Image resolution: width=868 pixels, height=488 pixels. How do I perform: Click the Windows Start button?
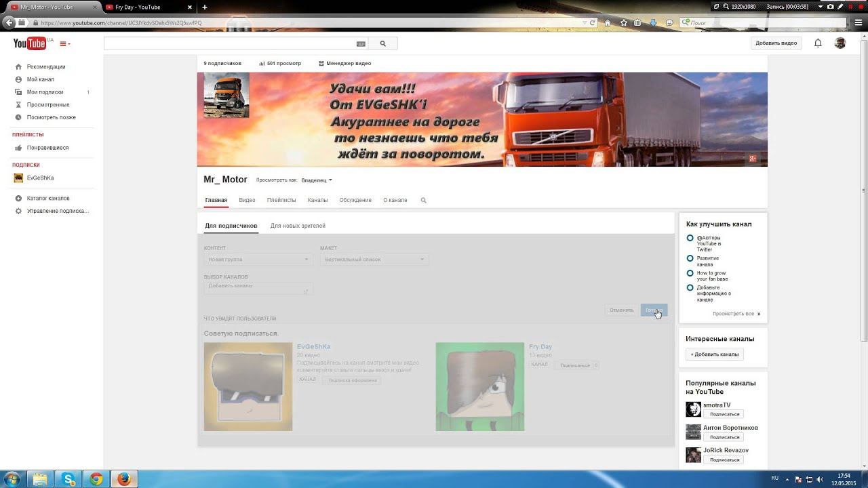(12, 479)
